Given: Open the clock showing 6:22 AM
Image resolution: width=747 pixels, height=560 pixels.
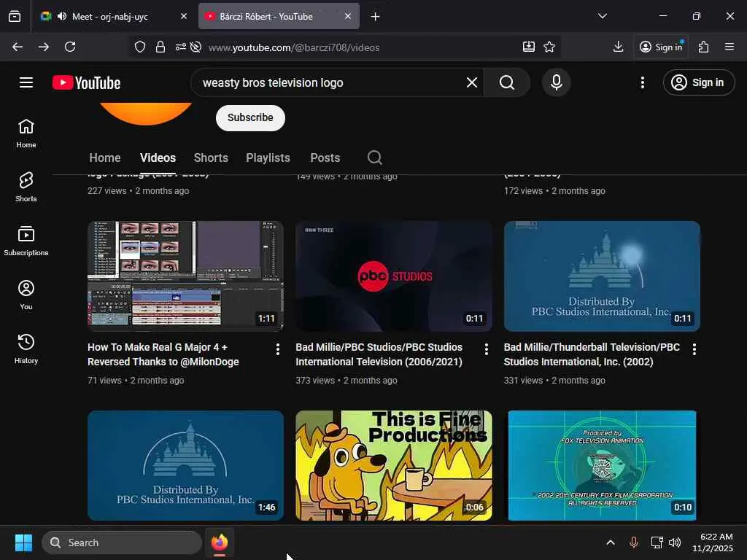Looking at the screenshot, I should click(x=713, y=542).
